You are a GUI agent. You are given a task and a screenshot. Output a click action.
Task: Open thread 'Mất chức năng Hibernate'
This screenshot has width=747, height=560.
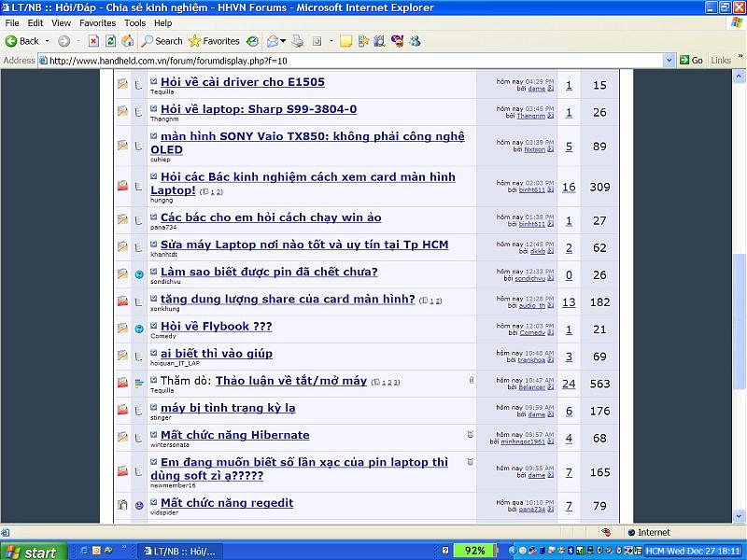pyautogui.click(x=234, y=435)
